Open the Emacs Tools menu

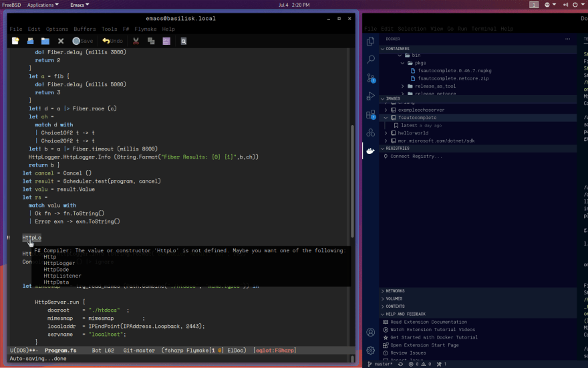pos(109,29)
